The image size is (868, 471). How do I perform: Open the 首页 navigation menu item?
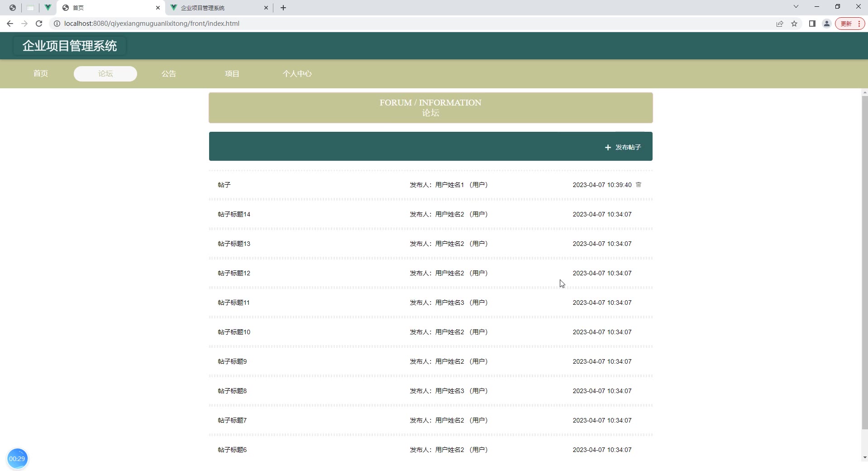(41, 74)
